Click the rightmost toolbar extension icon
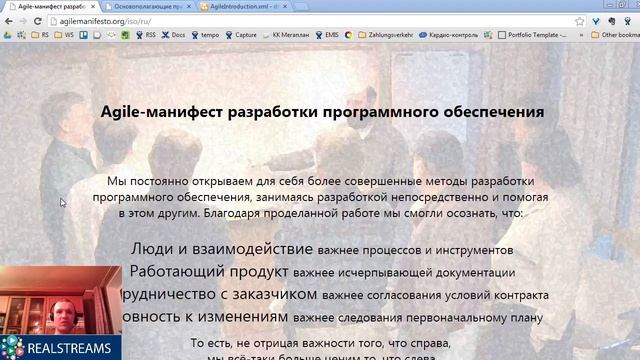640x360 pixels. (x=627, y=21)
